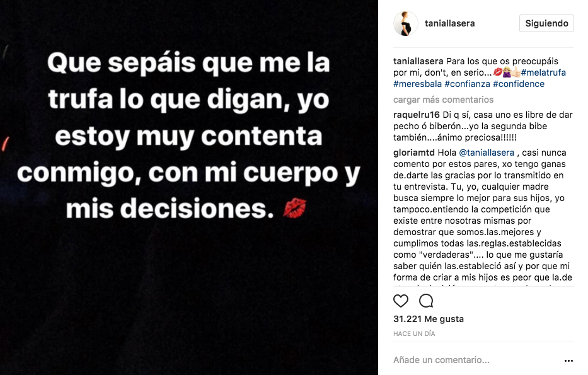
Task: View the 31.221 Me gusta likes list
Action: (428, 319)
